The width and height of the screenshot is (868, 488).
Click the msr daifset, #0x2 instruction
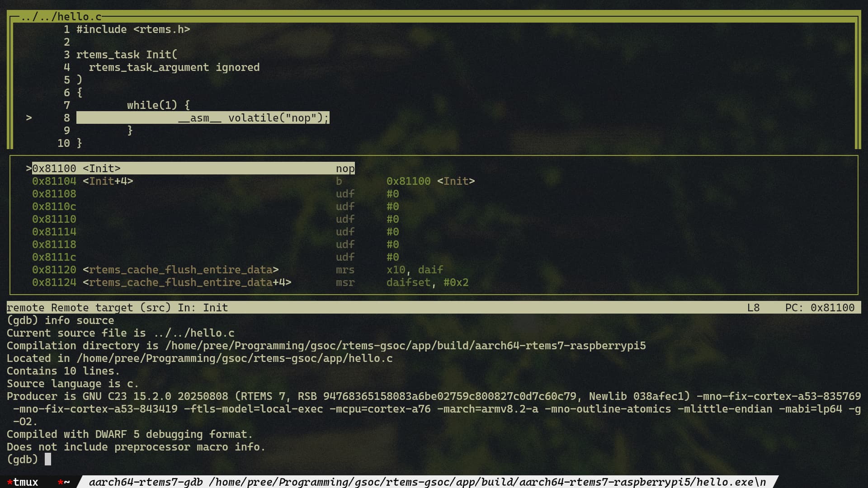(x=401, y=282)
